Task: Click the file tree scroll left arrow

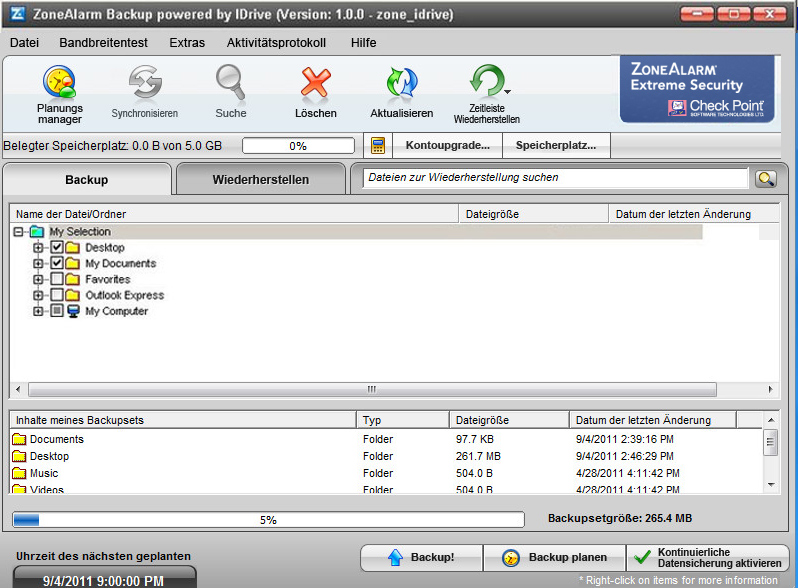Action: (18, 389)
